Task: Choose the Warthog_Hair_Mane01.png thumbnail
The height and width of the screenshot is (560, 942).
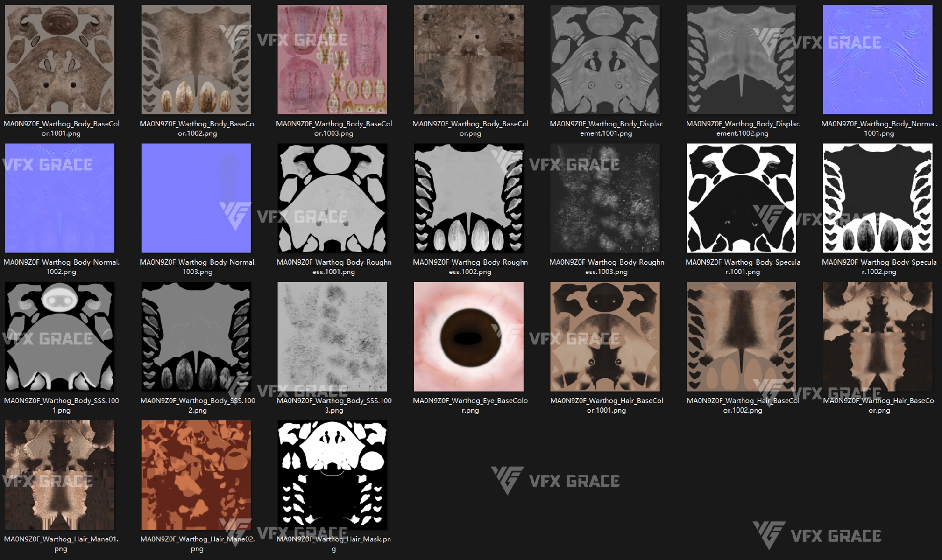Action: click(60, 475)
